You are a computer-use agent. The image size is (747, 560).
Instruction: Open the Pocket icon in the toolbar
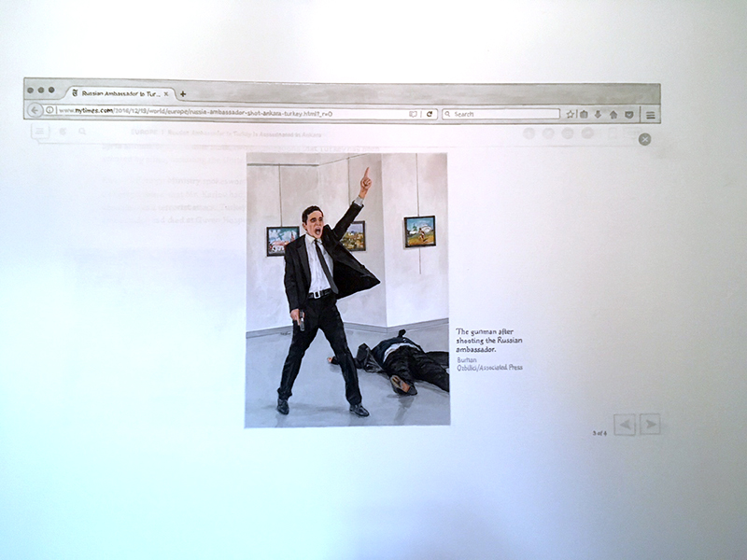click(x=629, y=114)
